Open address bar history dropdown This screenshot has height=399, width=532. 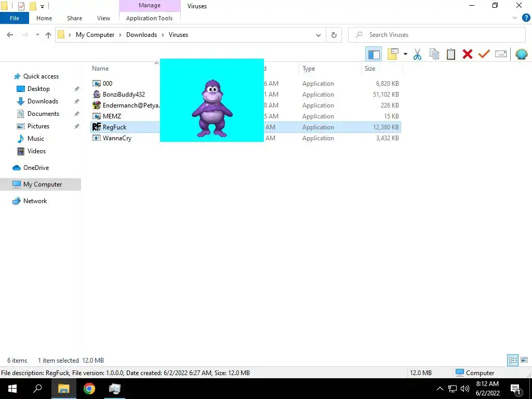coord(318,35)
